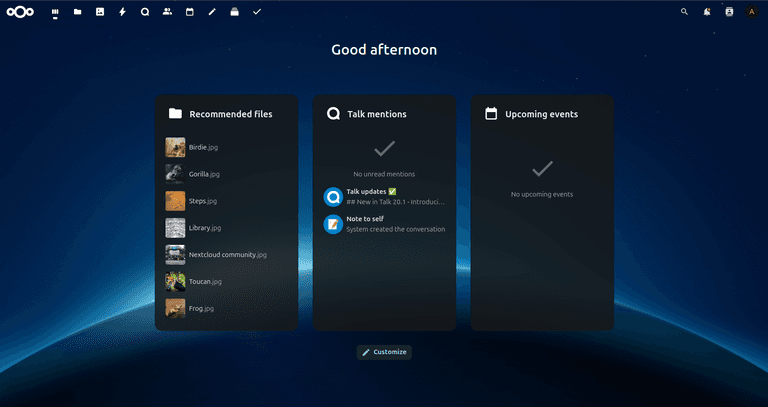Expand the user avatar menu
The image size is (768, 407).
(x=752, y=12)
